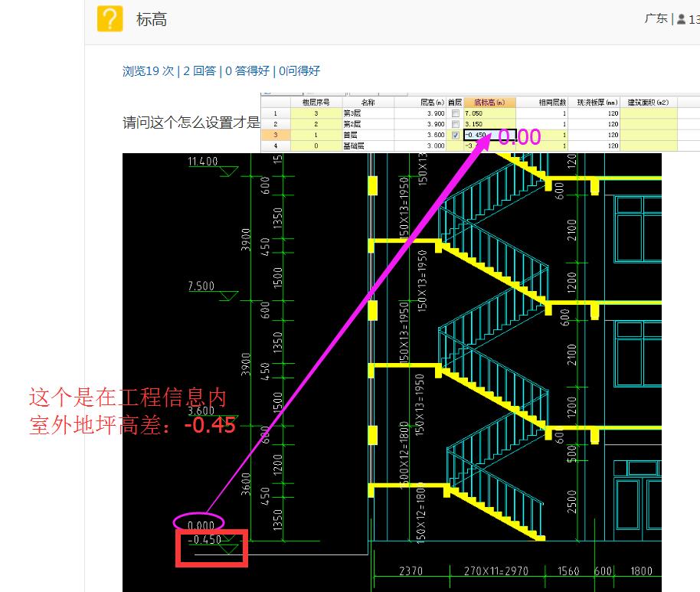
Task: Select the 底标高(m) column header
Action: coord(489,102)
